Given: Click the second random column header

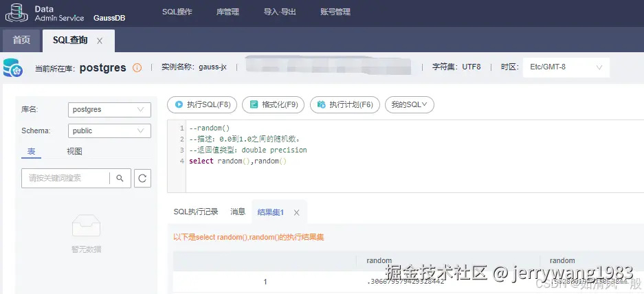Looking at the screenshot, I should [x=562, y=260].
